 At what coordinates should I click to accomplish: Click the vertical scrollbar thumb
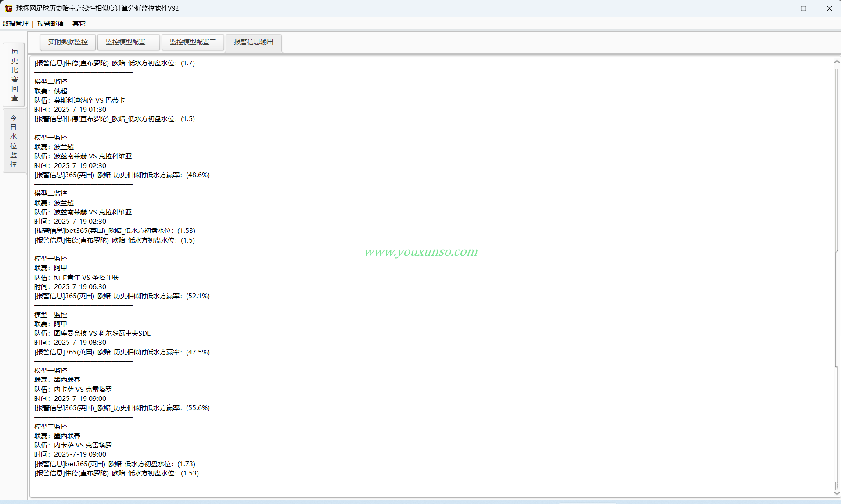tap(837, 309)
